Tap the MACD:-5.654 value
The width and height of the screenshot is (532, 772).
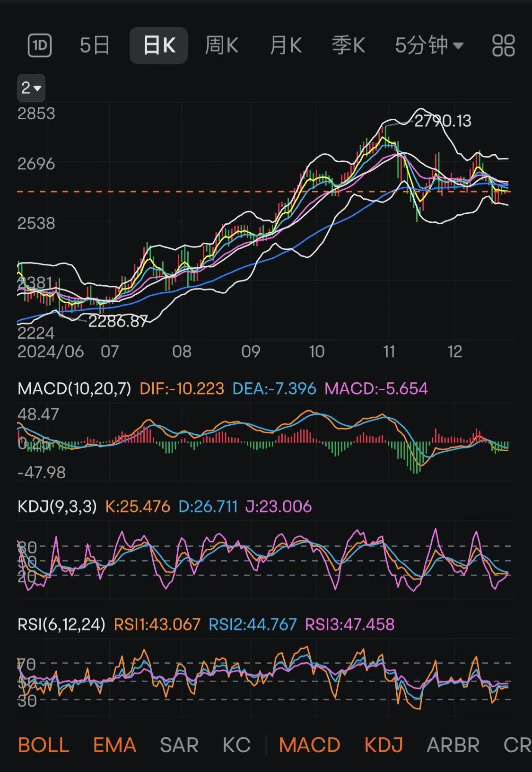pos(376,389)
